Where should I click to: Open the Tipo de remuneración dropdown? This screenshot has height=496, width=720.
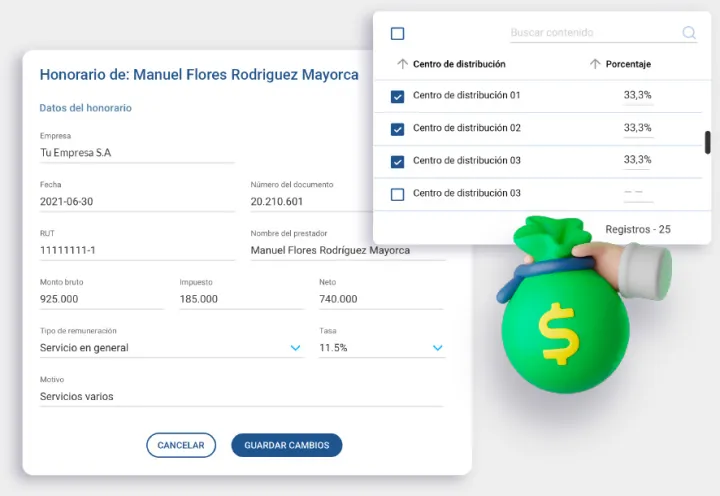coord(295,348)
